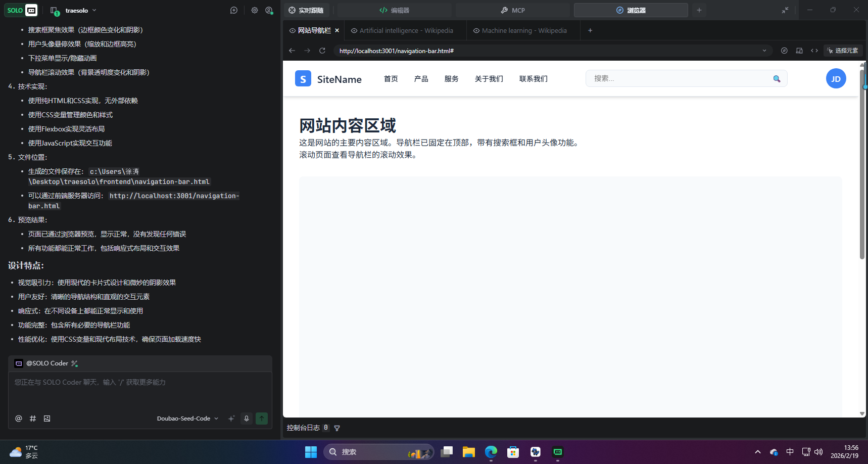Activate the voice microphone input
Screen dimensions: 868x464
[x=246, y=419]
